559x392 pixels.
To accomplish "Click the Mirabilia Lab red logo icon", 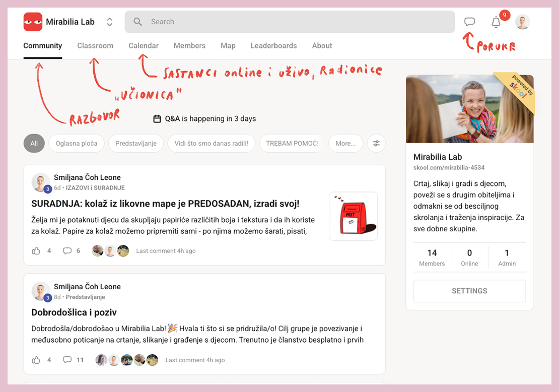I will click(x=33, y=22).
